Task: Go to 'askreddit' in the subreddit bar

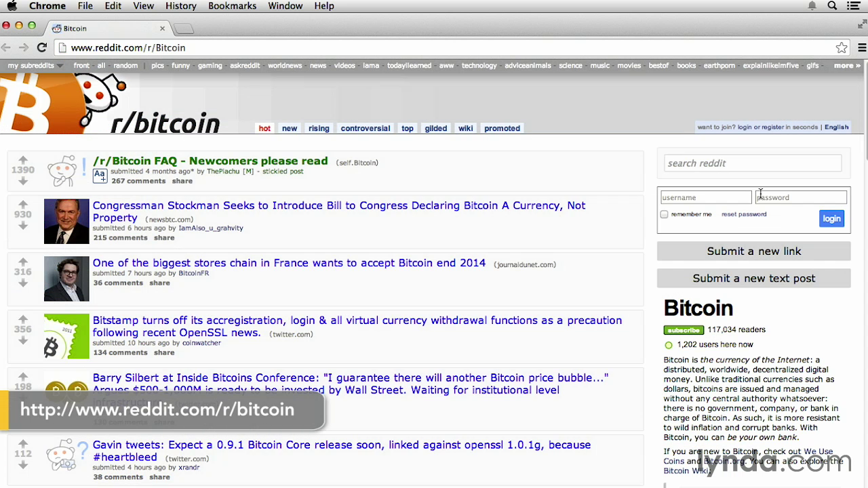Action: coord(245,66)
